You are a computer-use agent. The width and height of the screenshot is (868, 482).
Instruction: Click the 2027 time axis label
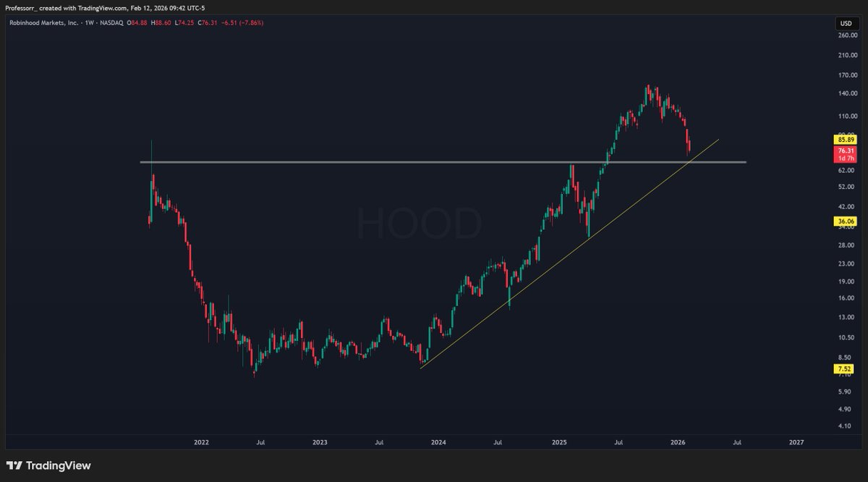[x=796, y=441]
